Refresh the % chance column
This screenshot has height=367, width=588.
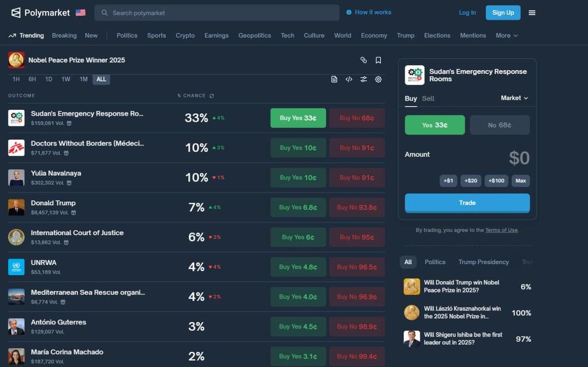(212, 96)
